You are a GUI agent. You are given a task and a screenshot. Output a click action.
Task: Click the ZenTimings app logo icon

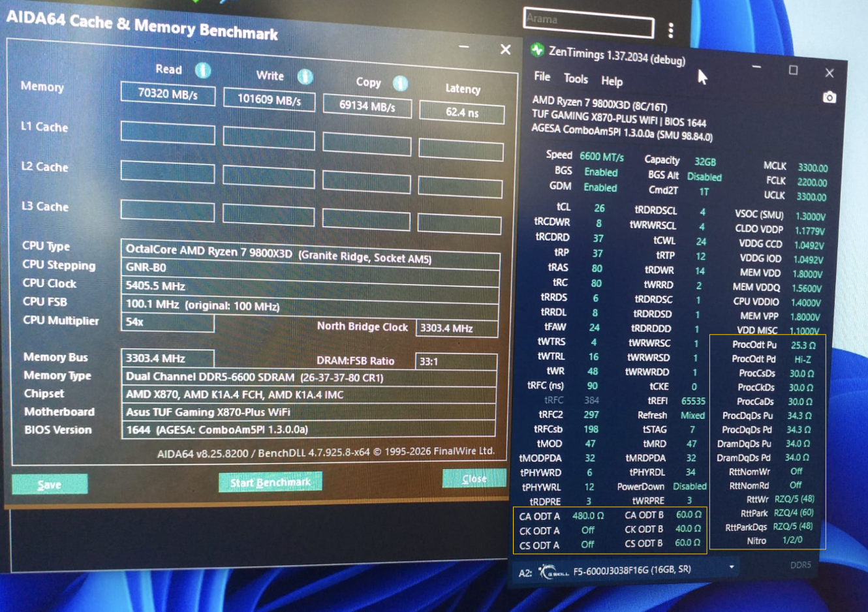(x=537, y=50)
